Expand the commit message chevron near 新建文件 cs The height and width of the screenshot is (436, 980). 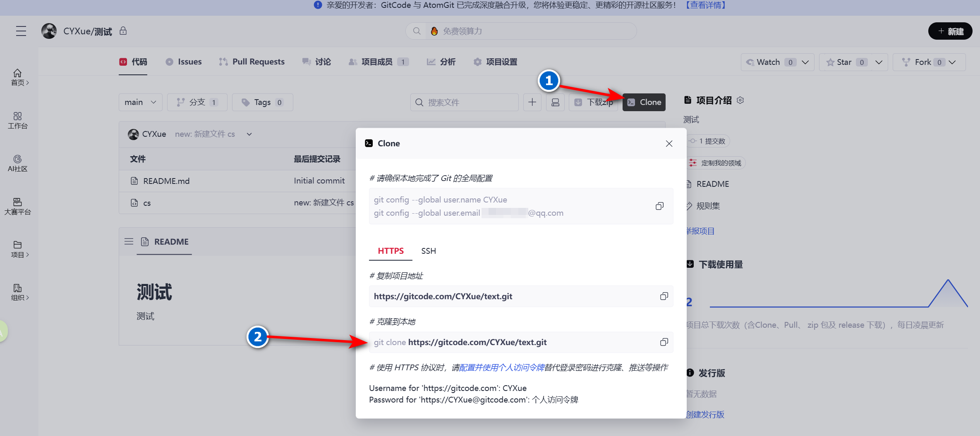(249, 134)
